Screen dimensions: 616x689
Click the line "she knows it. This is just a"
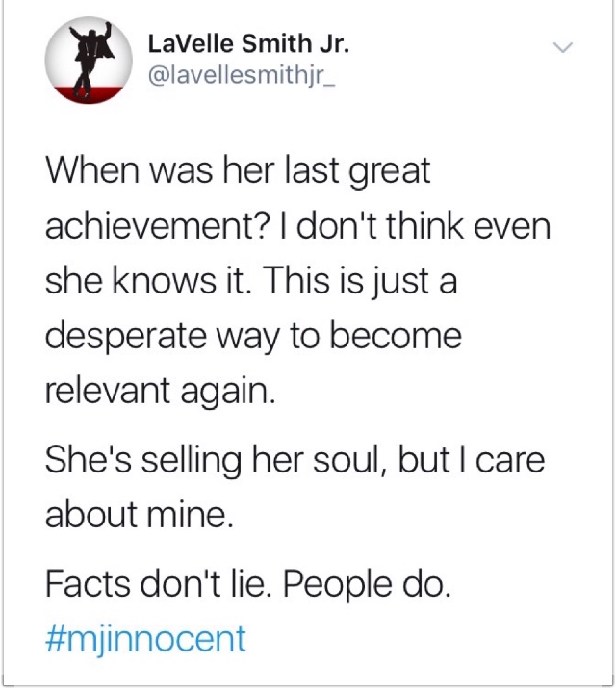pyautogui.click(x=251, y=282)
